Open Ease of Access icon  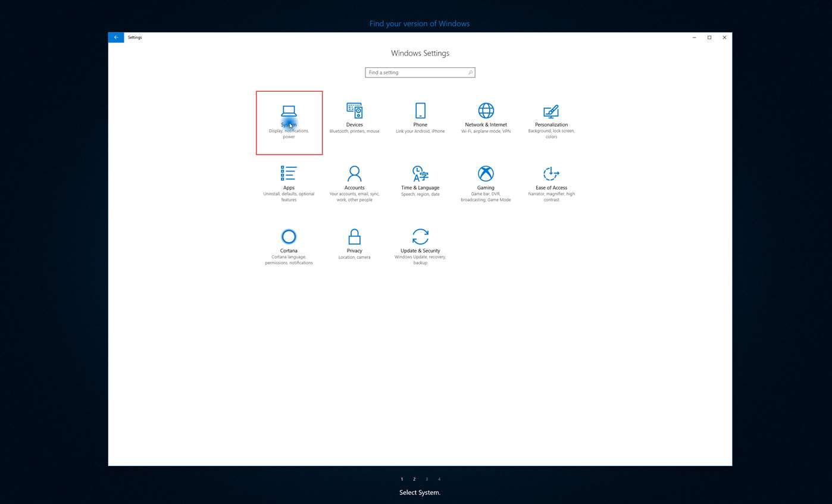(551, 174)
